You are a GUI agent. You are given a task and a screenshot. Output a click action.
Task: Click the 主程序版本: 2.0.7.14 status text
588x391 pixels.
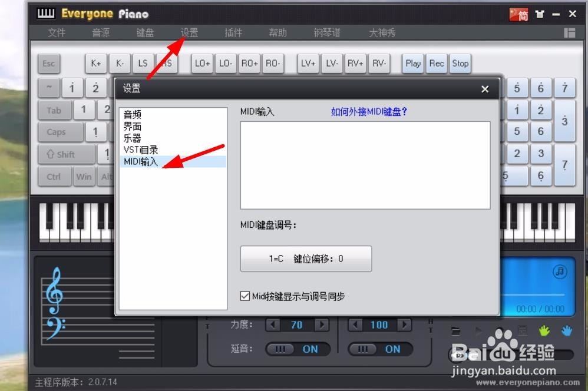76,382
